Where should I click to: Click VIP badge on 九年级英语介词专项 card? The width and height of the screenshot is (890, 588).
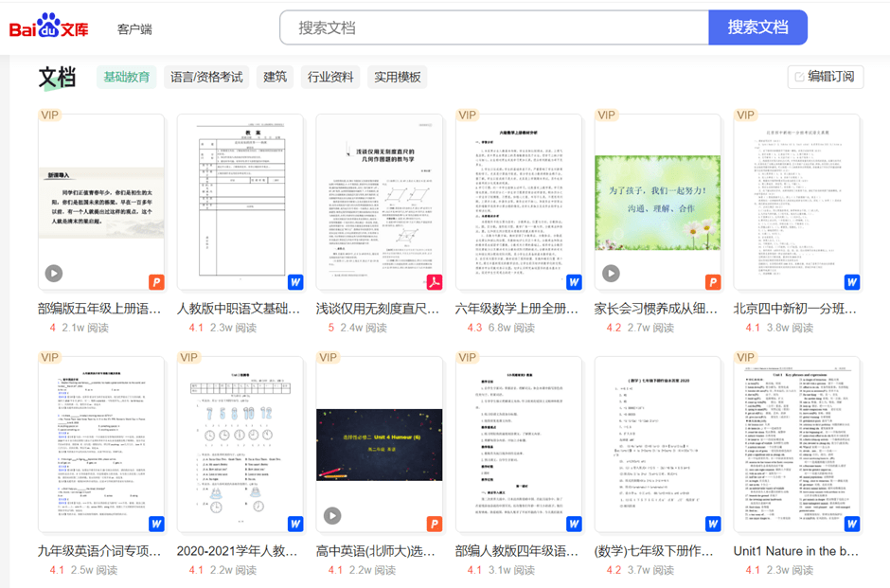click(49, 357)
